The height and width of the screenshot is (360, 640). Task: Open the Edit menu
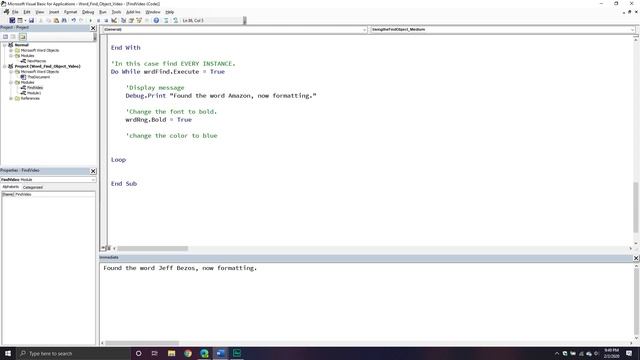point(27,12)
